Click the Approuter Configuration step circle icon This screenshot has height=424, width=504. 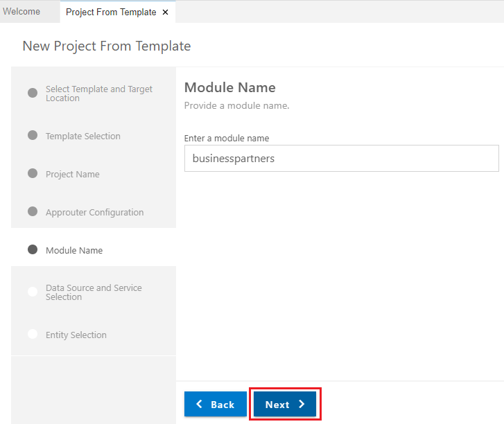click(x=33, y=212)
